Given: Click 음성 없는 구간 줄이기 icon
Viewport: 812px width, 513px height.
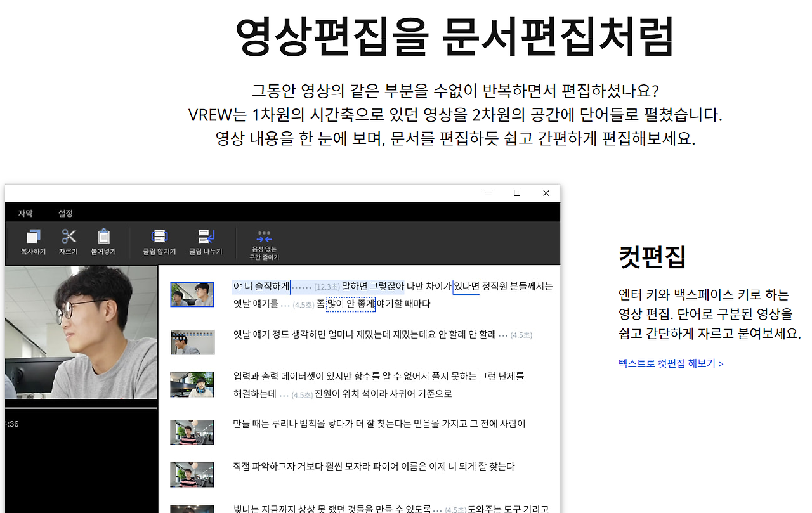Looking at the screenshot, I should coord(265,237).
